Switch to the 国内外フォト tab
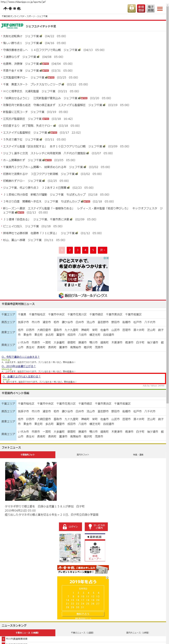 coord(83,455)
